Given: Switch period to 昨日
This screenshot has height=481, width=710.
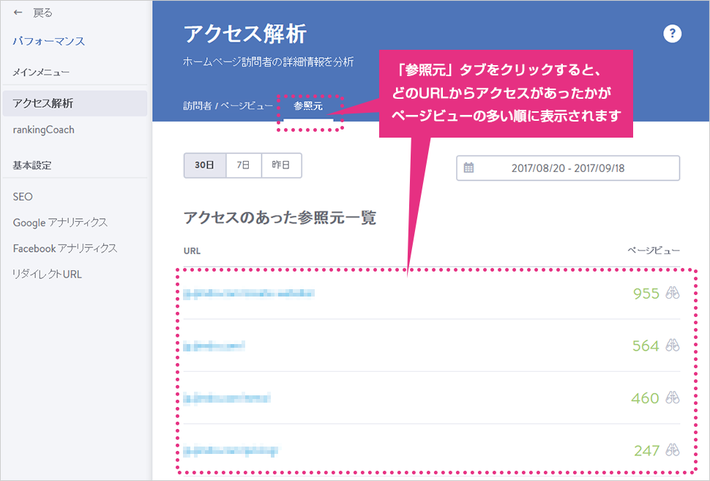Looking at the screenshot, I should [x=281, y=165].
